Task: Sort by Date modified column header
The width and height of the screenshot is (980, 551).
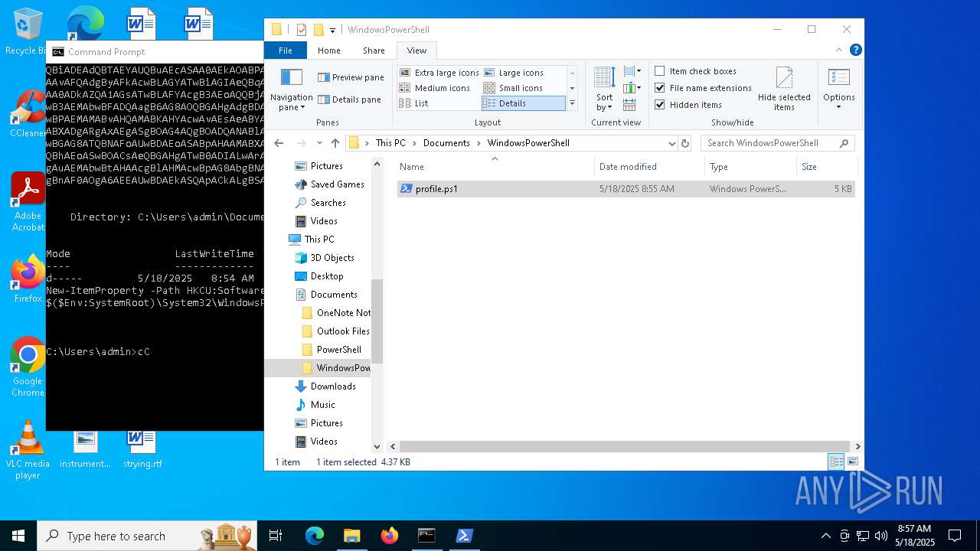Action: coord(649,167)
